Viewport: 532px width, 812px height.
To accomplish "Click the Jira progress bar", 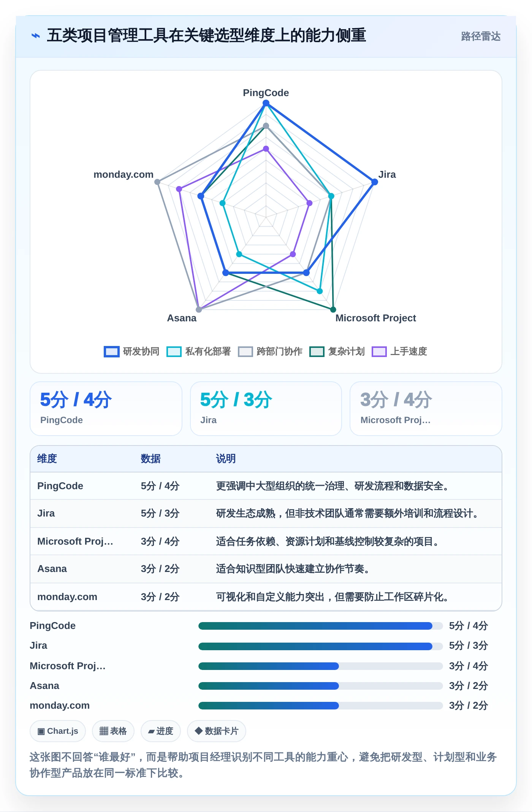I will [x=321, y=646].
